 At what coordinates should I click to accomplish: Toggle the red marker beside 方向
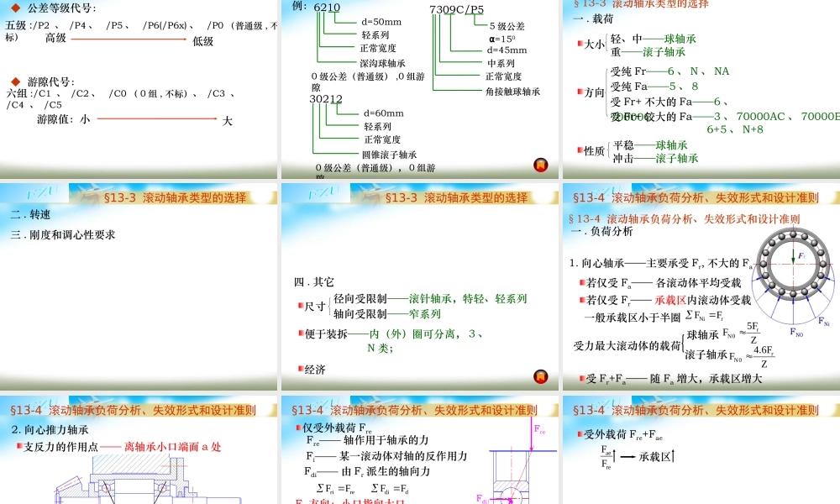point(580,92)
